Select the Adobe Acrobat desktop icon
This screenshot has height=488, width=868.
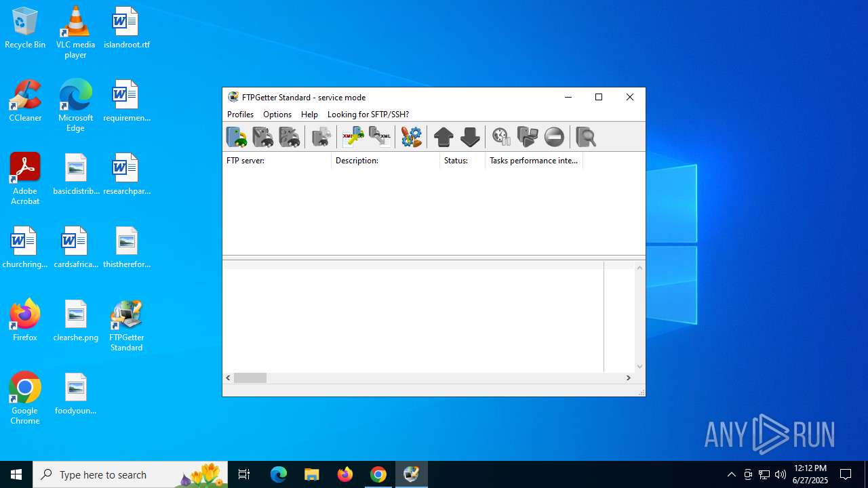(25, 179)
